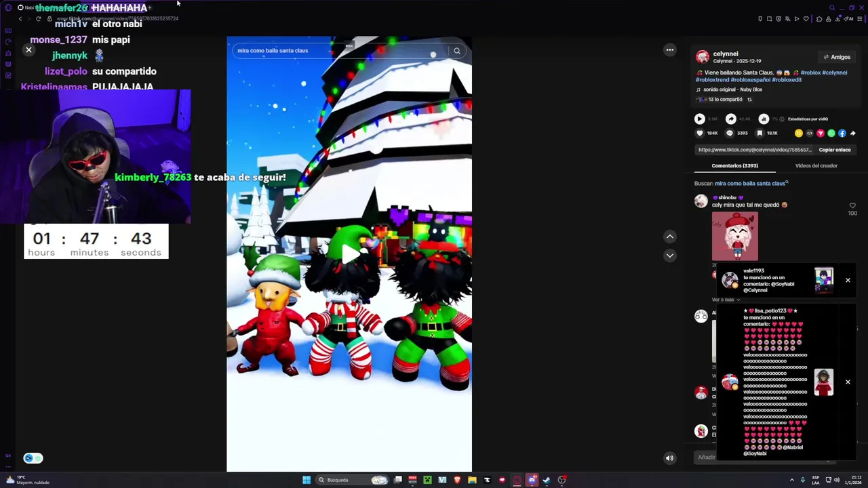Open browser easy setup sliders menu
Viewport: 868px width, 488px height.
pos(860,19)
